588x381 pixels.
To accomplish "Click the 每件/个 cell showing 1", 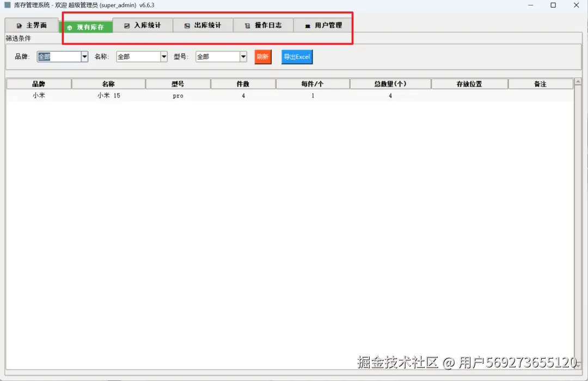I will [313, 96].
